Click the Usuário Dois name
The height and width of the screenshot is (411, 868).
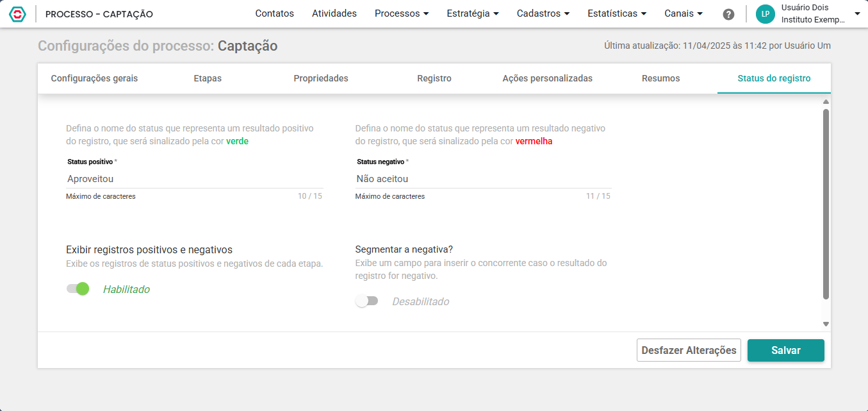(x=805, y=7)
